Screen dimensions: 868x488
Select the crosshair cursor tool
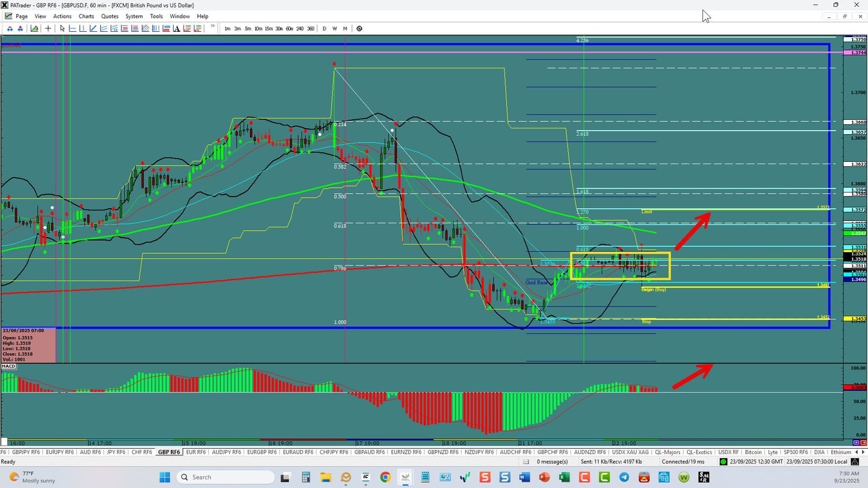(48, 28)
